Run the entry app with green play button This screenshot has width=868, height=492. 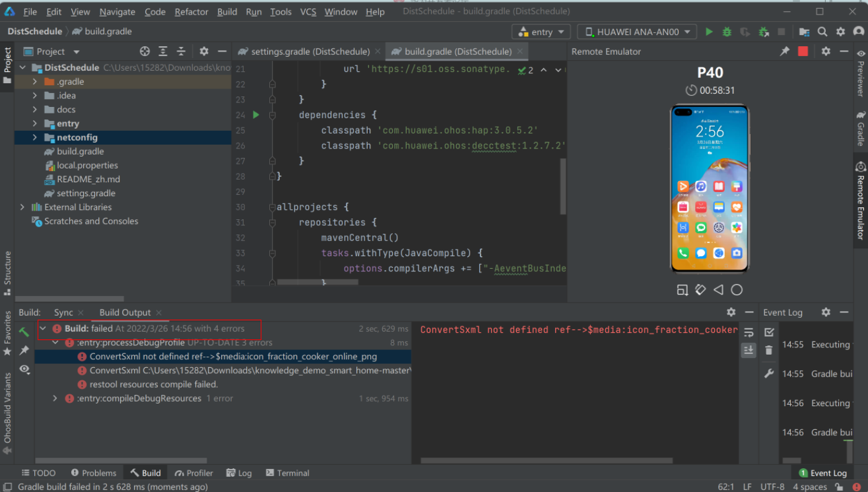(709, 32)
